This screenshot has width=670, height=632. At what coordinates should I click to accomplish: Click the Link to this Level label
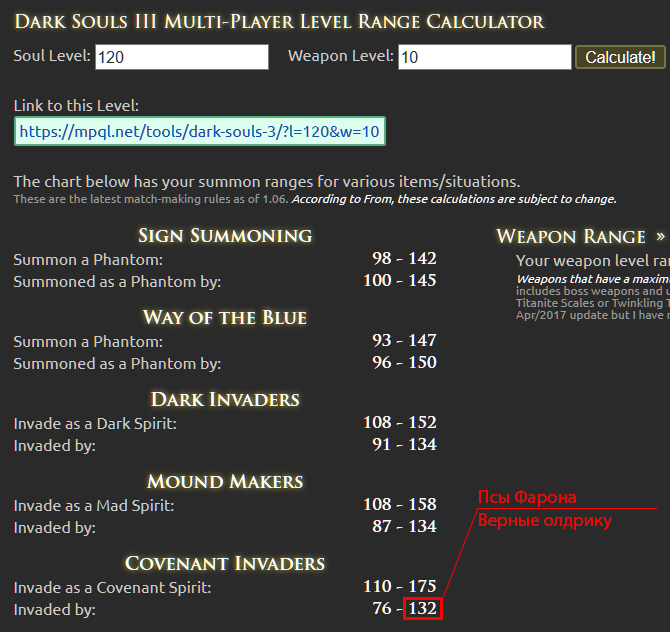tap(76, 106)
